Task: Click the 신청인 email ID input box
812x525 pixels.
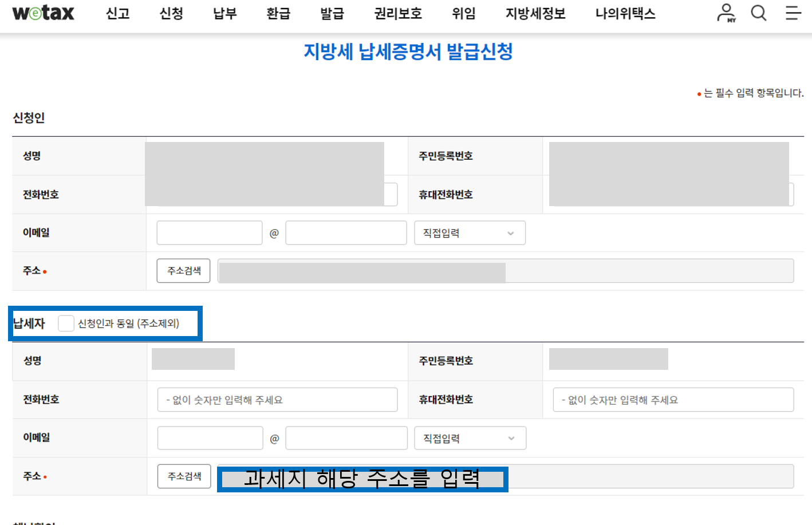Action: coord(209,232)
